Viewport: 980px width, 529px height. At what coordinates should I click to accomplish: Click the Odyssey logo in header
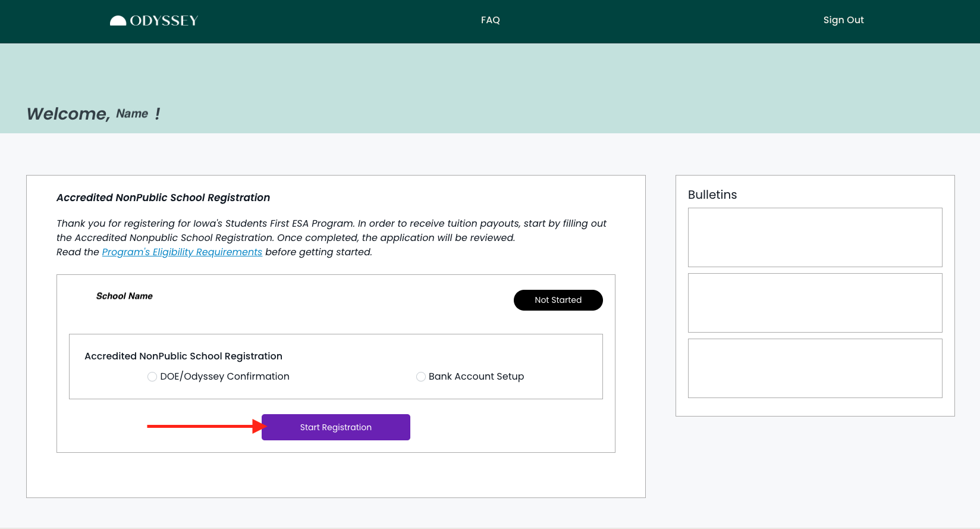coord(154,21)
